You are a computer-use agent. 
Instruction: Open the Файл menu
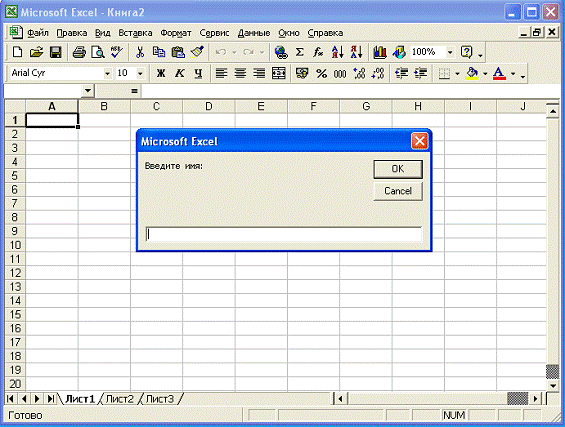38,33
